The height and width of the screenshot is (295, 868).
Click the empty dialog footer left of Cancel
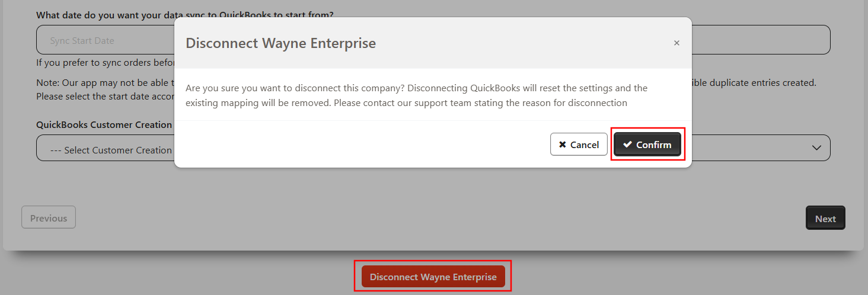point(356,145)
